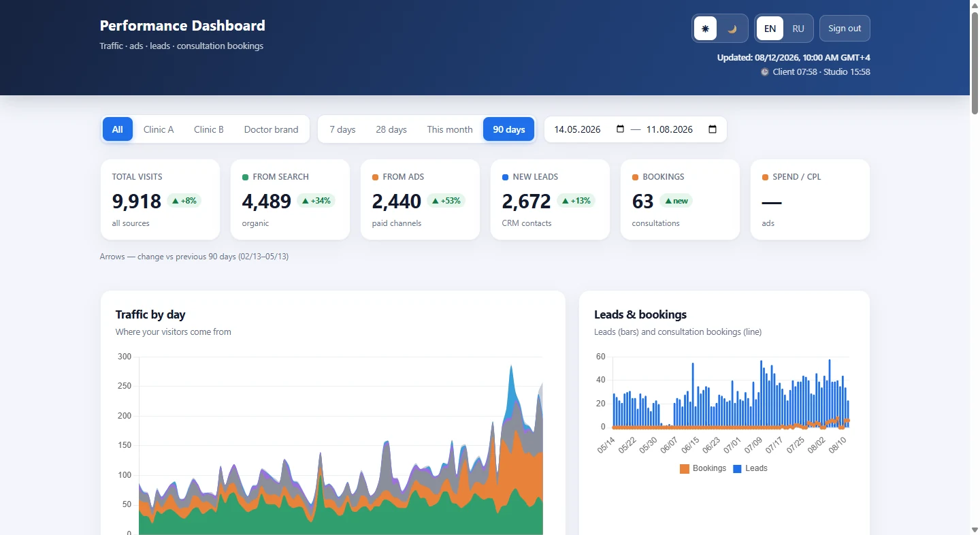Choose the This month range

click(x=450, y=129)
